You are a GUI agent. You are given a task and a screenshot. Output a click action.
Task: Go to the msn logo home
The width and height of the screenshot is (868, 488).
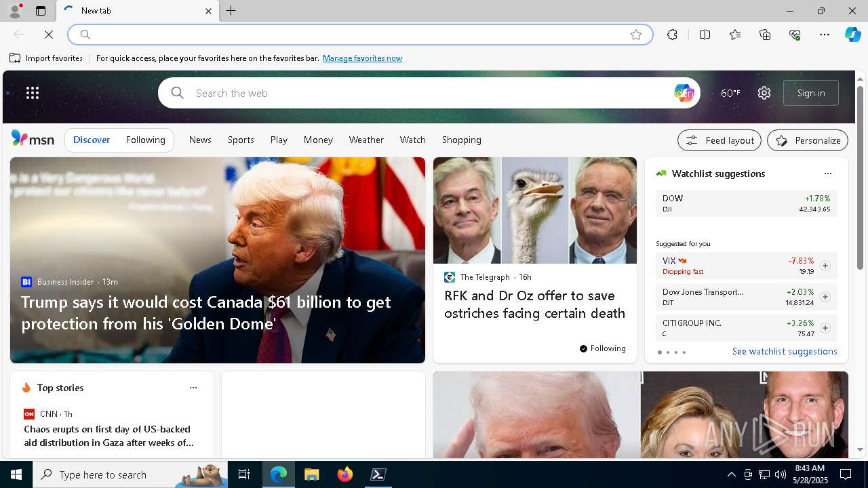(x=33, y=139)
